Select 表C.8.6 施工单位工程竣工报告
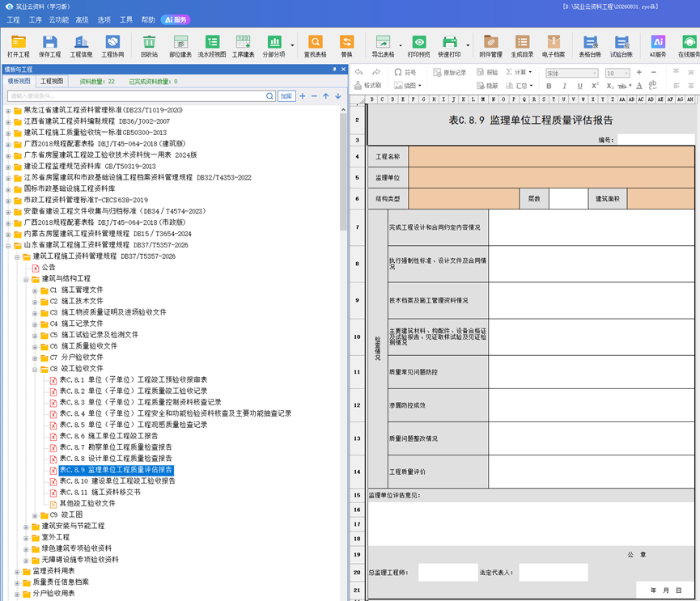 [x=108, y=436]
